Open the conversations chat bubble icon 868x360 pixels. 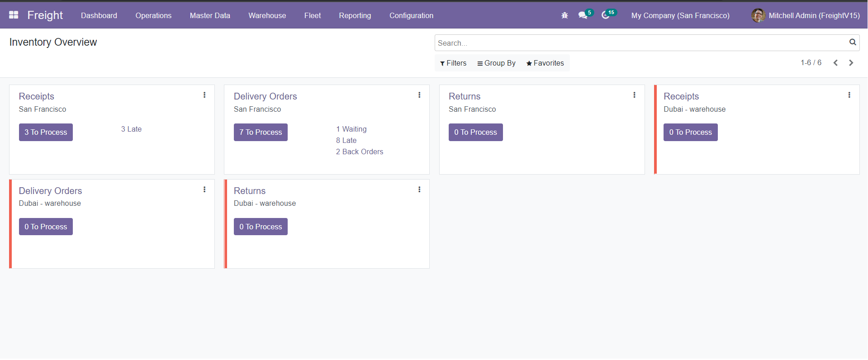click(583, 15)
